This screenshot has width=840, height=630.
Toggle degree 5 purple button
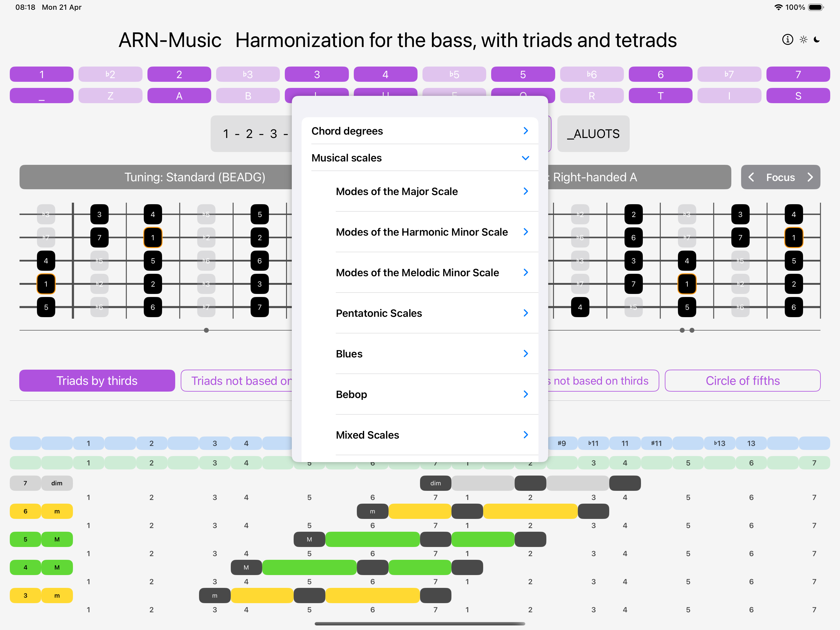coord(523,74)
